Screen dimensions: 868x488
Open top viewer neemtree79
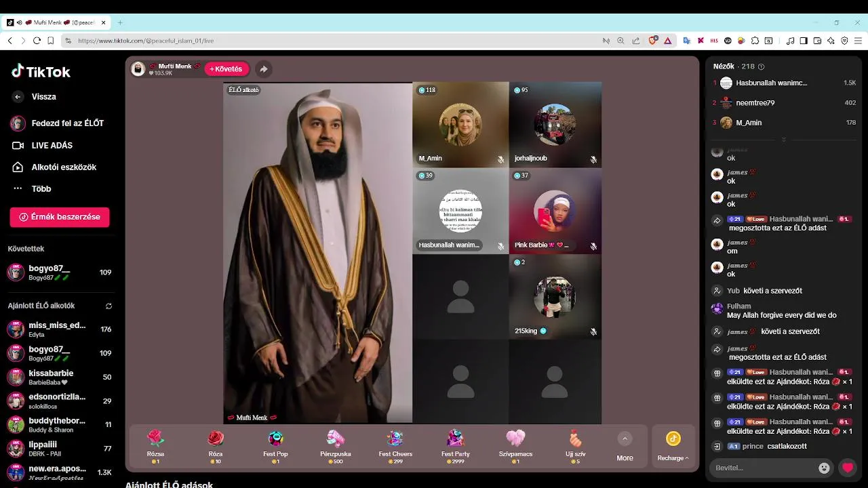click(784, 103)
